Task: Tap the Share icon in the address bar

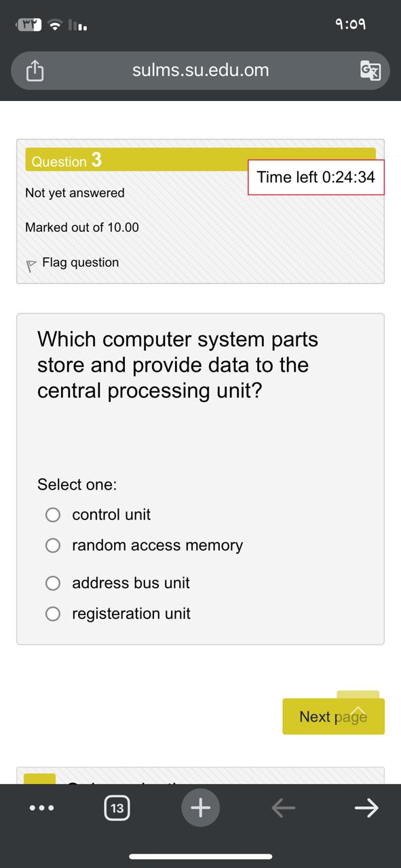Action: [35, 70]
